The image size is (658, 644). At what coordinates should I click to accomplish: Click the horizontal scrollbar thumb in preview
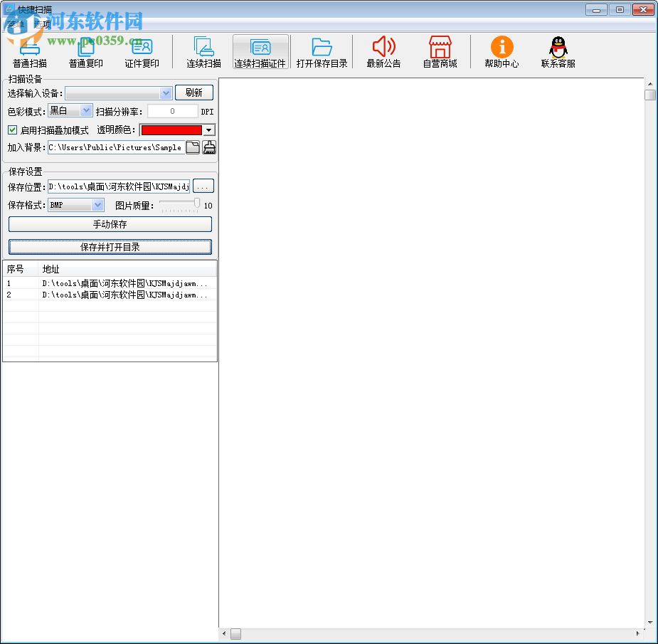(x=236, y=633)
